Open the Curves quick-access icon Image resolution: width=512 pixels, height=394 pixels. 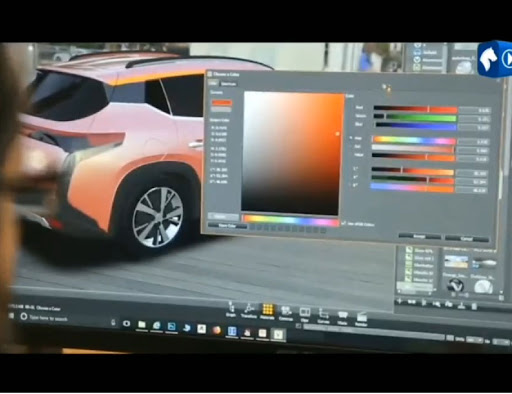(323, 316)
